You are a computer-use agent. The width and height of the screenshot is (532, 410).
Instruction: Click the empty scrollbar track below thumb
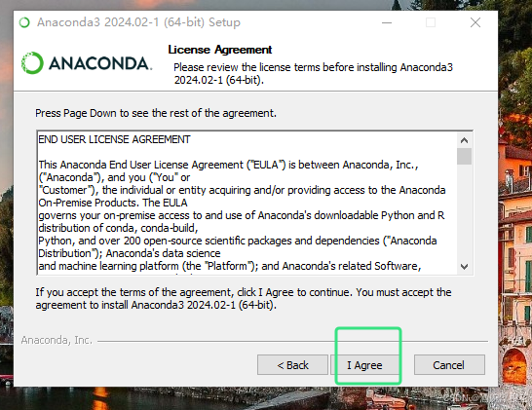click(x=464, y=212)
